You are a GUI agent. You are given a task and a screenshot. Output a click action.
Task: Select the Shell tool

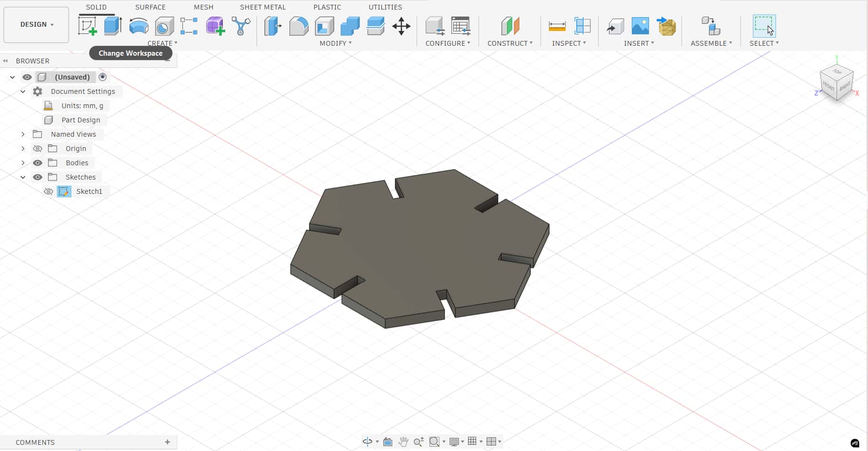[324, 26]
